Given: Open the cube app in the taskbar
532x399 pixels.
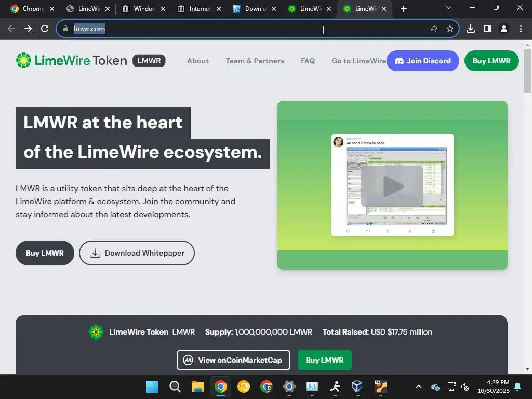Looking at the screenshot, I should tap(357, 387).
